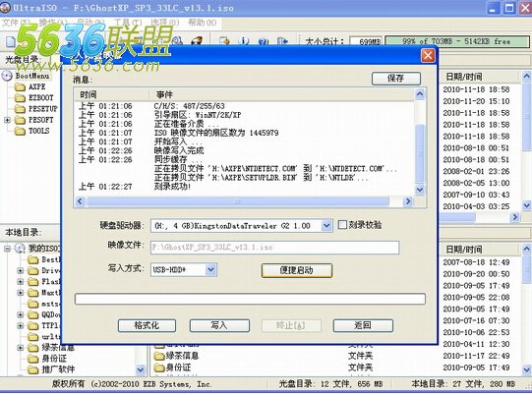Select the EZBOOT folder in disc tree

pyautogui.click(x=34, y=97)
